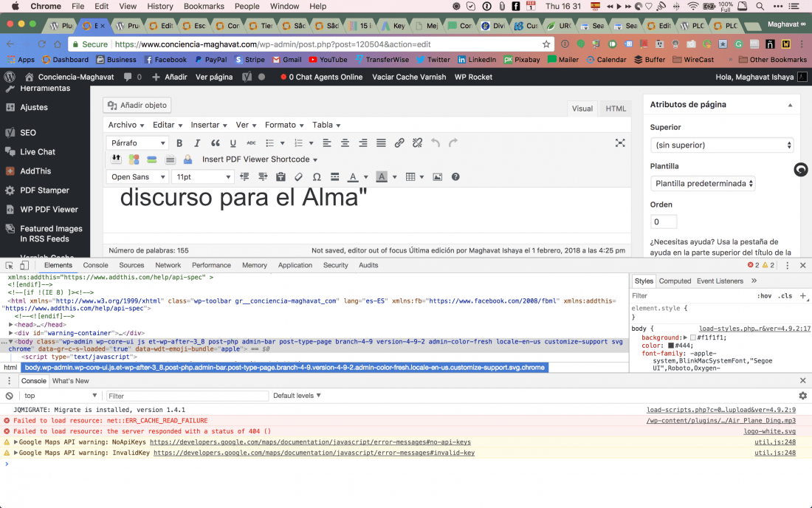Screen dimensions: 812x508
Task: Open PDF Stamper sidebar item
Action: (x=45, y=190)
